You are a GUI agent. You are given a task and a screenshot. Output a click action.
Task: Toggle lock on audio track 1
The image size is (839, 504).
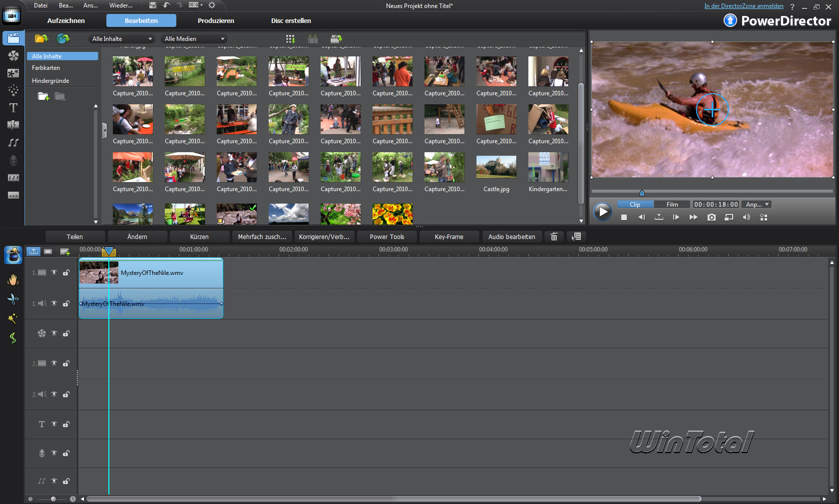(66, 303)
